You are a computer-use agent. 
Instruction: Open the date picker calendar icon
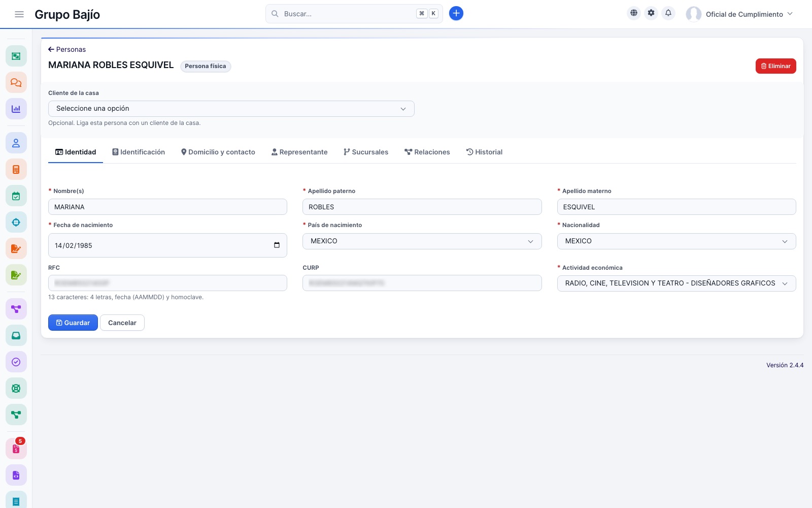coord(277,245)
